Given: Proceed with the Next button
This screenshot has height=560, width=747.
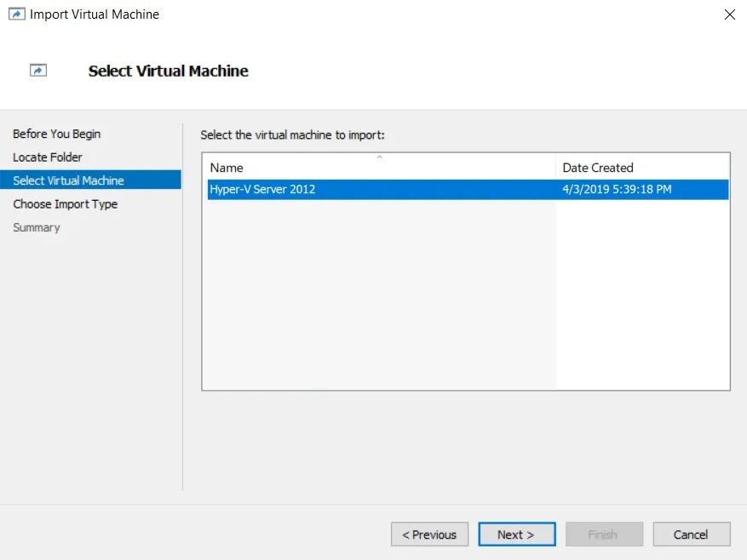Looking at the screenshot, I should [x=516, y=534].
